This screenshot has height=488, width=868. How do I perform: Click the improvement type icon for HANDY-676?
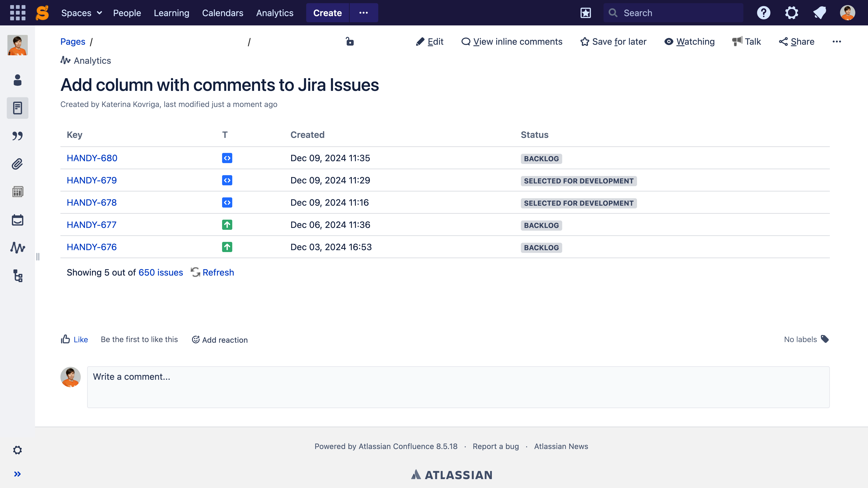point(227,247)
